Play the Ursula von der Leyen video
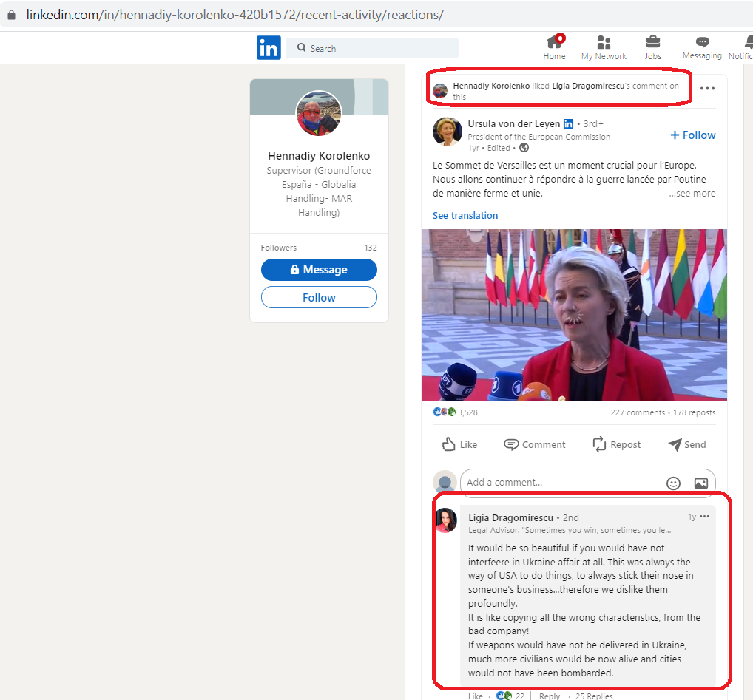753x700 pixels. [x=574, y=315]
